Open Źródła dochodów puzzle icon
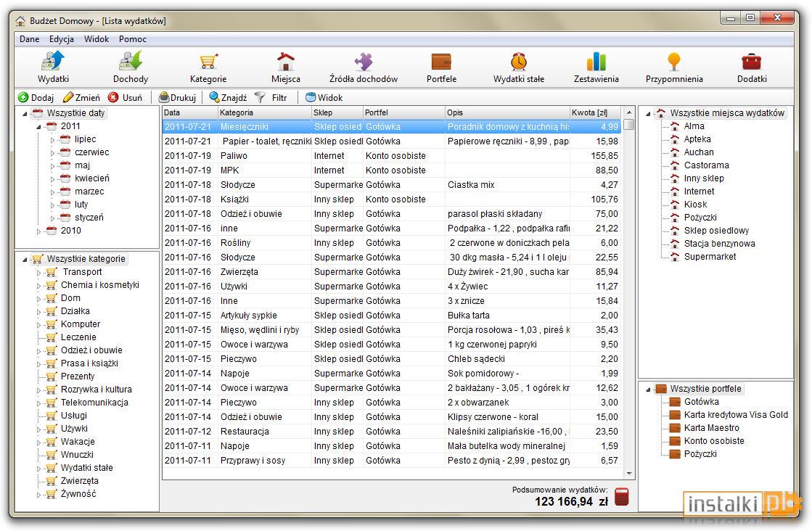 pyautogui.click(x=364, y=62)
